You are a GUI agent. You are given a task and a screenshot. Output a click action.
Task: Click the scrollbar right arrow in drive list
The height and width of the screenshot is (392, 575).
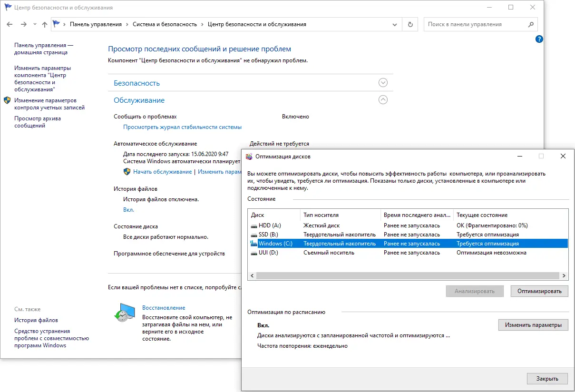(x=565, y=275)
